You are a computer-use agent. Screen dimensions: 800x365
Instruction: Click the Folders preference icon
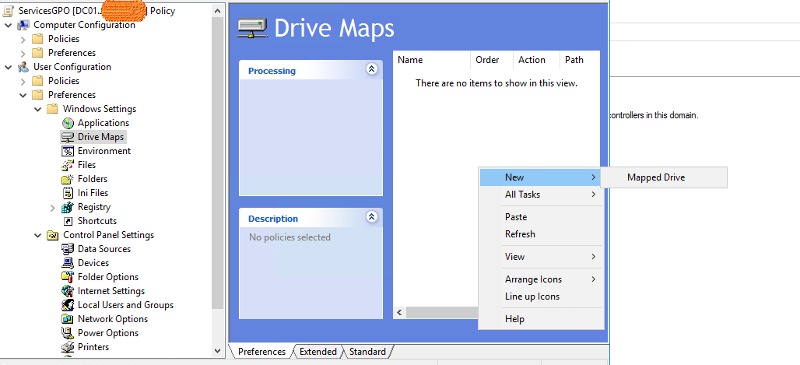68,179
